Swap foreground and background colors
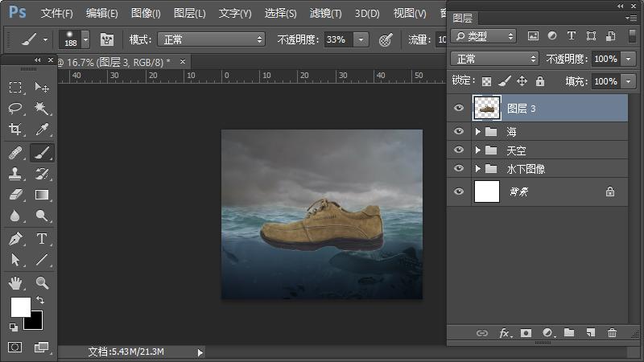Image resolution: width=644 pixels, height=362 pixels. point(40,300)
